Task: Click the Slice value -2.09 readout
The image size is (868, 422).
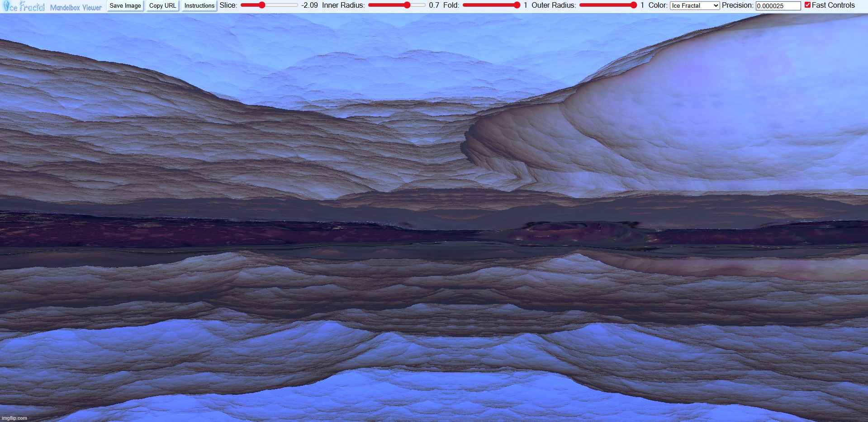Action: (309, 5)
